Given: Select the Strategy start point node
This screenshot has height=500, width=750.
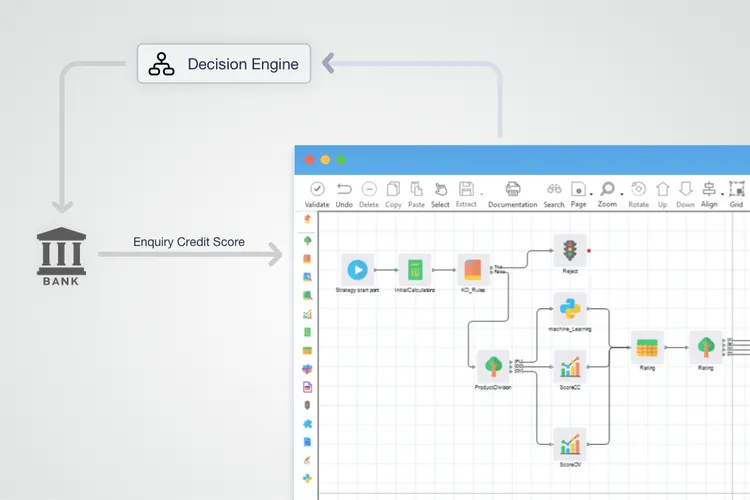Looking at the screenshot, I should [357, 269].
